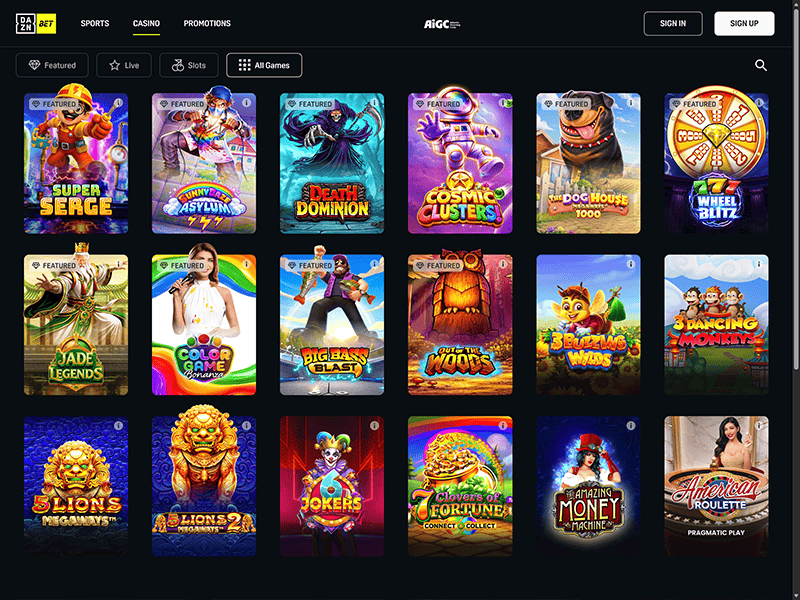This screenshot has width=800, height=600.
Task: Open the 3 Dancing Monkeys game
Action: click(x=716, y=325)
